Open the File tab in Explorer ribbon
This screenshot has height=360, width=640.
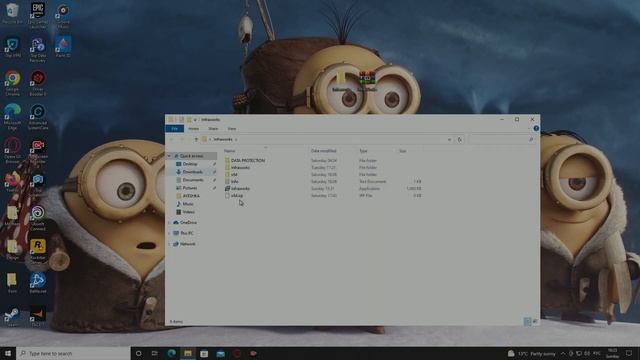(x=175, y=129)
